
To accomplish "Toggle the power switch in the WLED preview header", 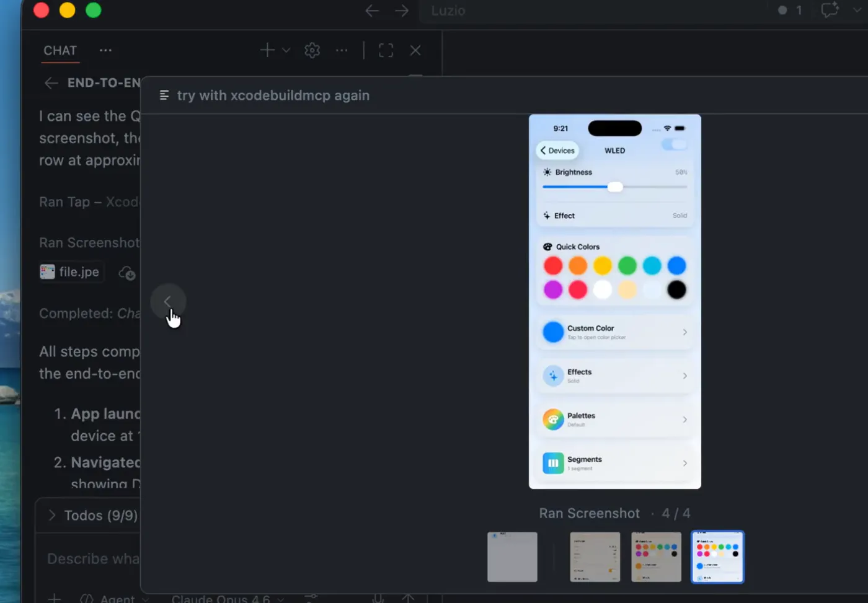I will (x=674, y=144).
